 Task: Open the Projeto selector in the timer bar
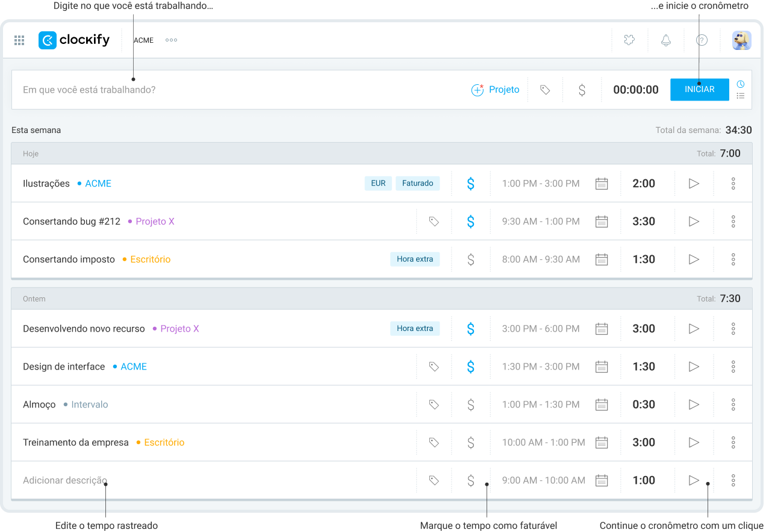coord(495,89)
